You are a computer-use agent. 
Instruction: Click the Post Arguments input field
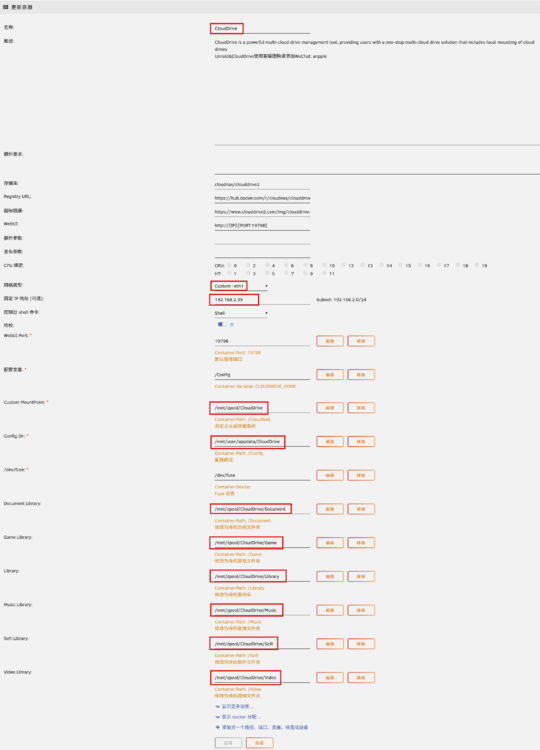[x=262, y=253]
